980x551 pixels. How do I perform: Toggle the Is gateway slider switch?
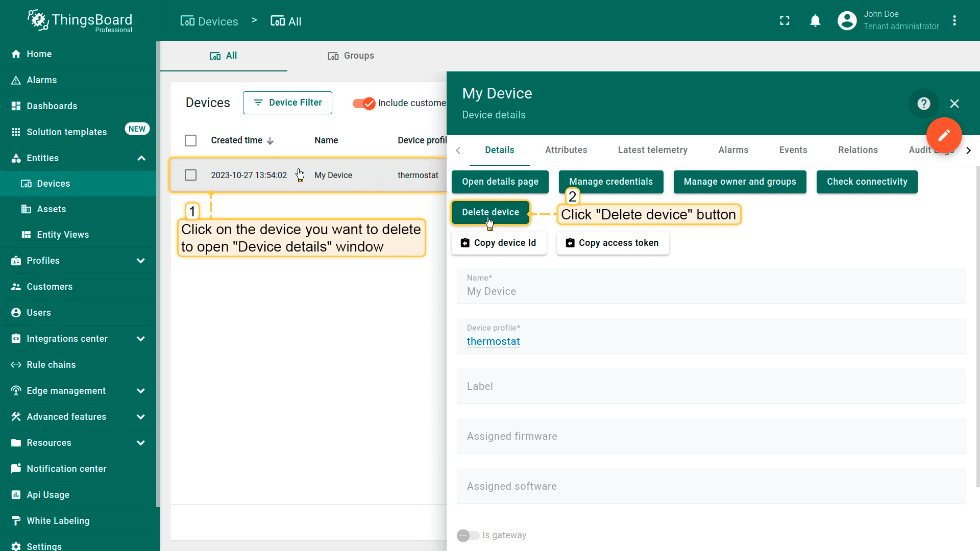tap(468, 535)
